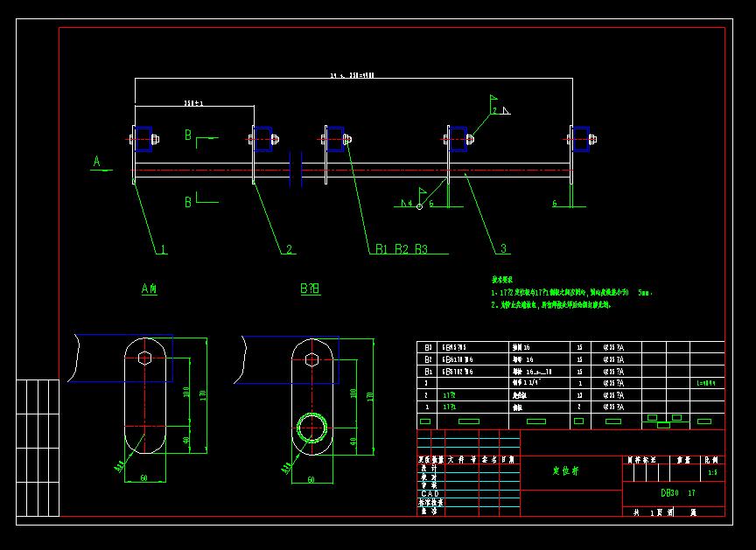Select the "A向" view title
Image resolution: width=756 pixels, height=550 pixels.
(150, 289)
